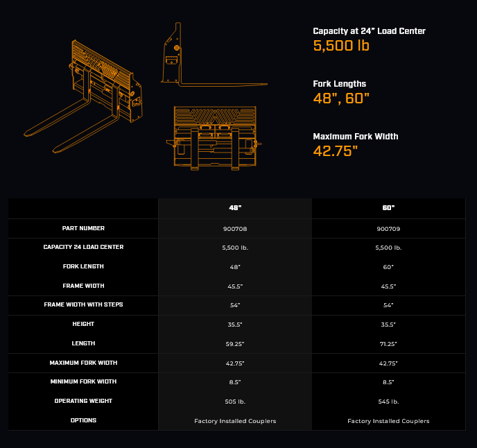Select the 48" column header
This screenshot has width=477, height=448.
(235, 208)
